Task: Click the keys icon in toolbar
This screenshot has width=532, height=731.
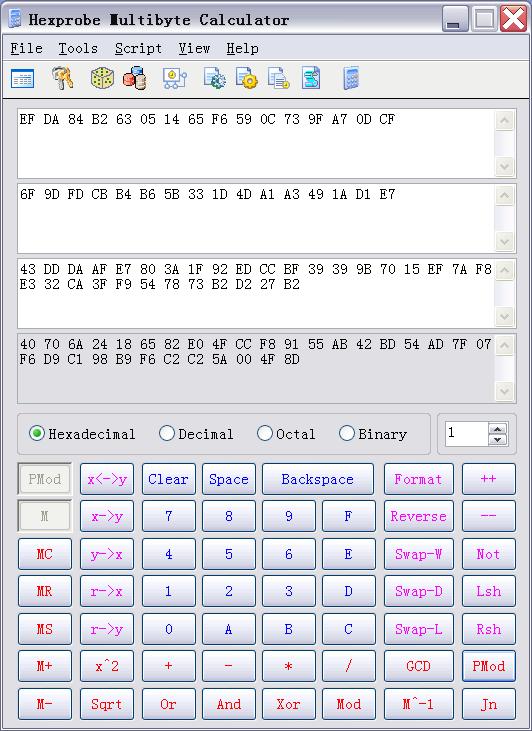Action: pos(62,78)
